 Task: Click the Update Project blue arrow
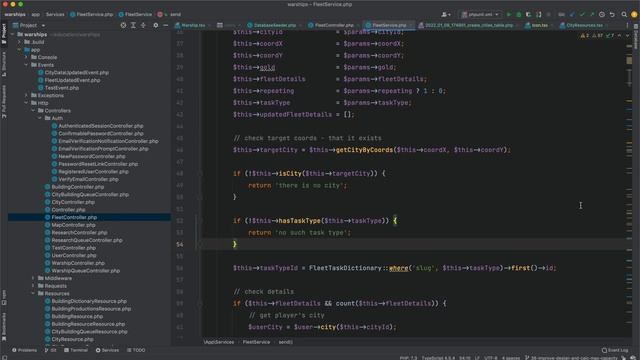point(572,14)
